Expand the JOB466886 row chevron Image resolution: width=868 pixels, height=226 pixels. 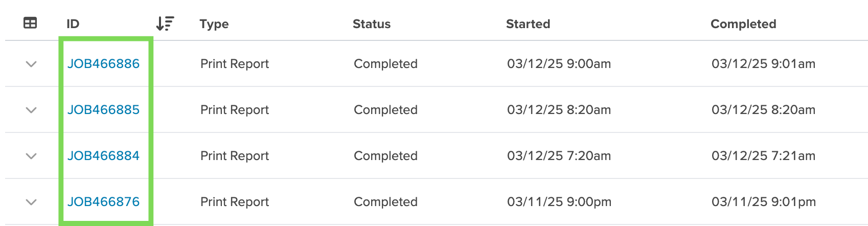pyautogui.click(x=31, y=64)
